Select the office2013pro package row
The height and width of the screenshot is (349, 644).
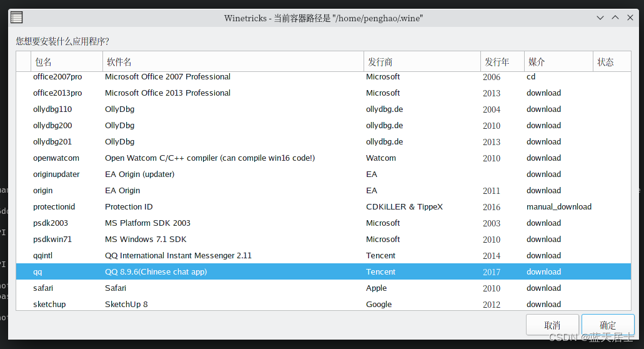click(x=323, y=93)
